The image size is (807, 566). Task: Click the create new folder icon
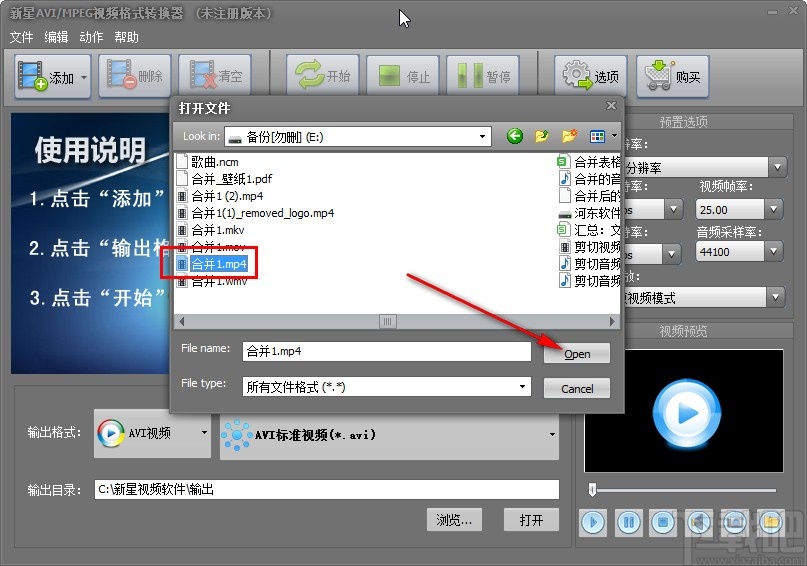(x=569, y=136)
